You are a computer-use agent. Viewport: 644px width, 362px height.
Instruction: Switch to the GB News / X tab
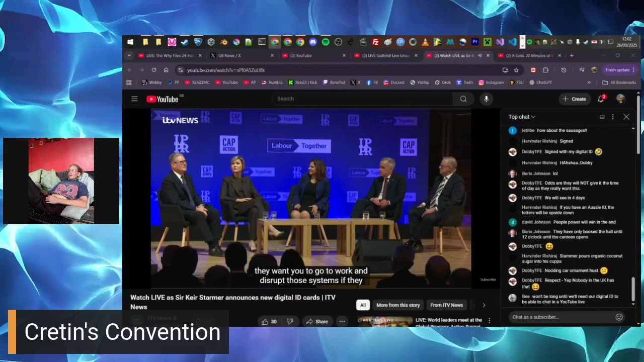[x=242, y=55]
